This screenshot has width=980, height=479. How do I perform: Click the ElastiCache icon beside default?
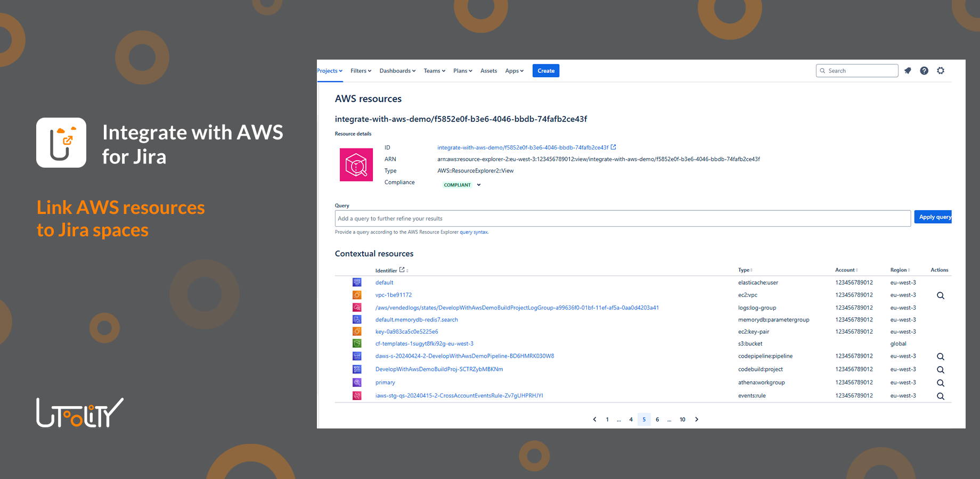357,282
